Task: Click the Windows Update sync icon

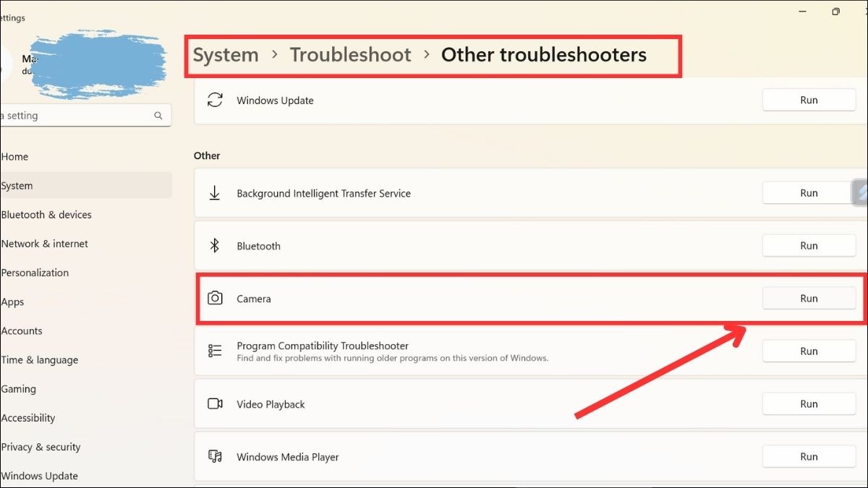Action: 215,100
